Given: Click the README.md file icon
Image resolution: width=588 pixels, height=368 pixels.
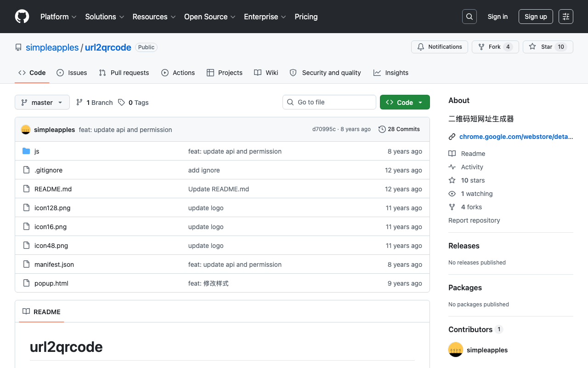Looking at the screenshot, I should 26,189.
